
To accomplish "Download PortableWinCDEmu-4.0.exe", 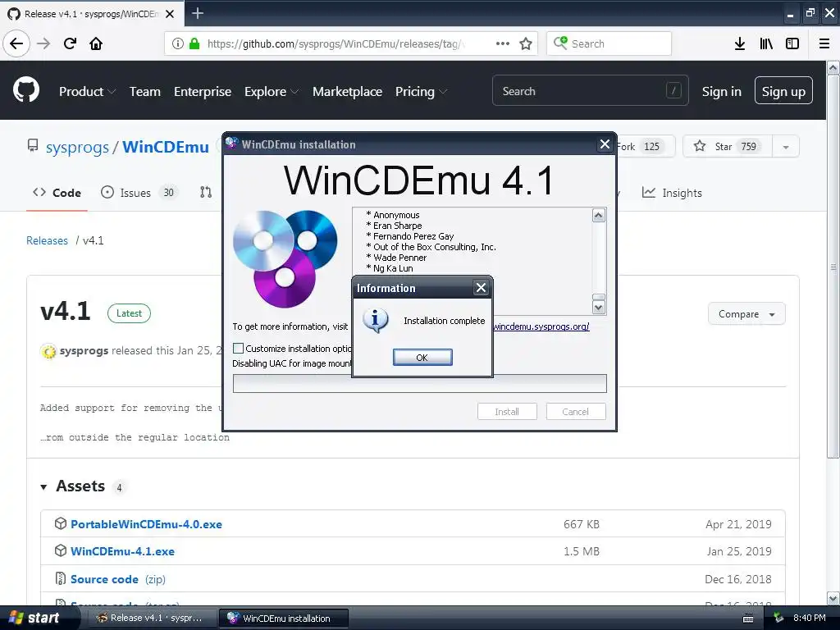I will click(x=146, y=524).
